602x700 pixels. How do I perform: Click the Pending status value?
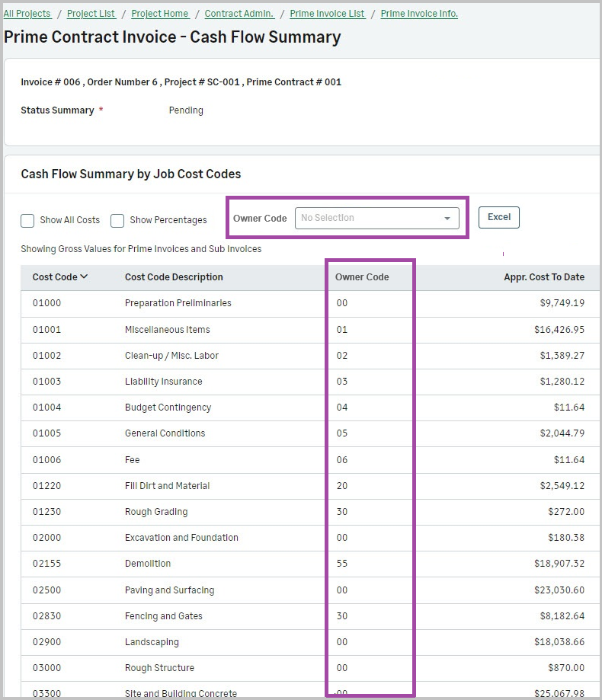tap(186, 110)
